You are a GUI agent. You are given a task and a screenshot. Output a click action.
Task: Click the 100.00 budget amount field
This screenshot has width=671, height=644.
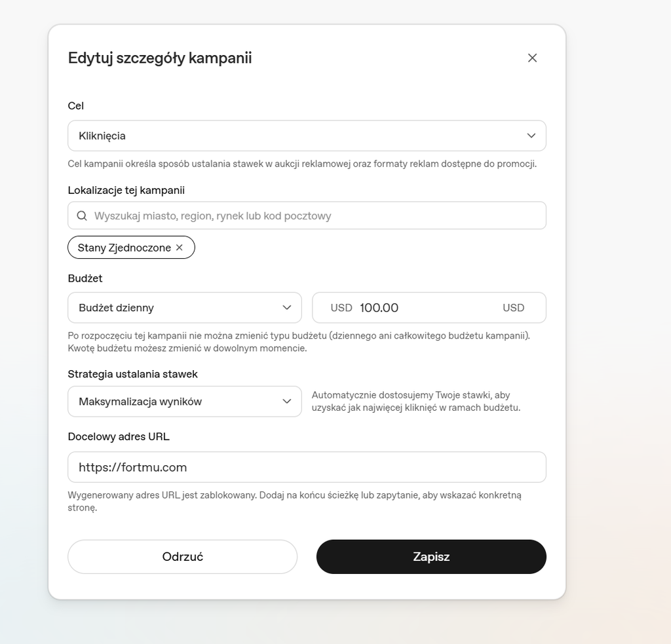coord(429,308)
